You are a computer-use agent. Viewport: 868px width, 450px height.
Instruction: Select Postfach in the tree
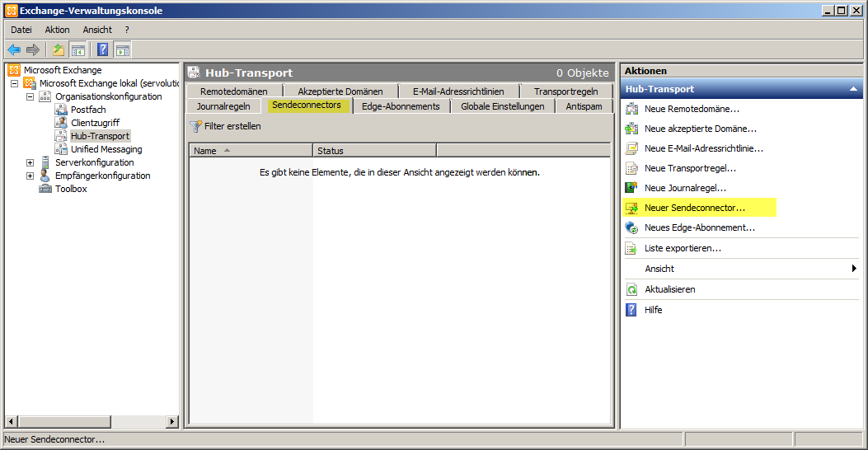coord(88,110)
